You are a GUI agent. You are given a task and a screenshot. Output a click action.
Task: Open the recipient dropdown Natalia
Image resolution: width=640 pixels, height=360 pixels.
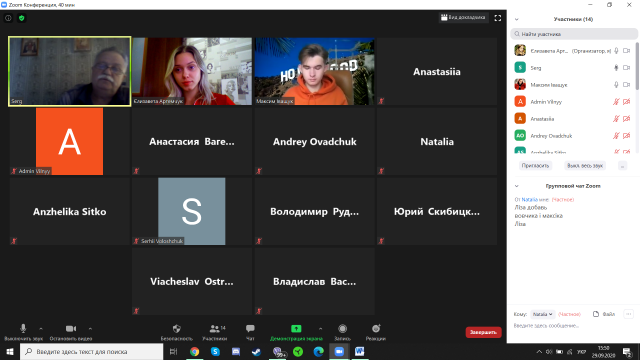(x=542, y=314)
